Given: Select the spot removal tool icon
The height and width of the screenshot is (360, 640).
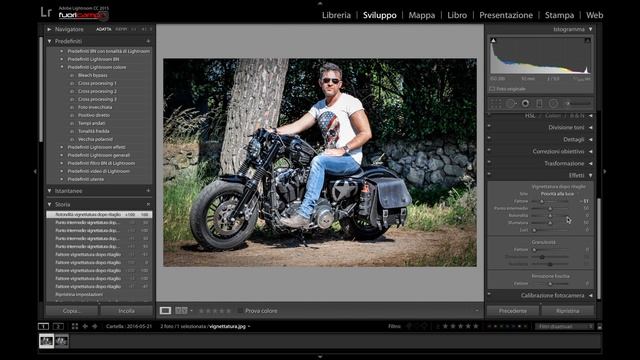Looking at the screenshot, I should click(x=511, y=104).
